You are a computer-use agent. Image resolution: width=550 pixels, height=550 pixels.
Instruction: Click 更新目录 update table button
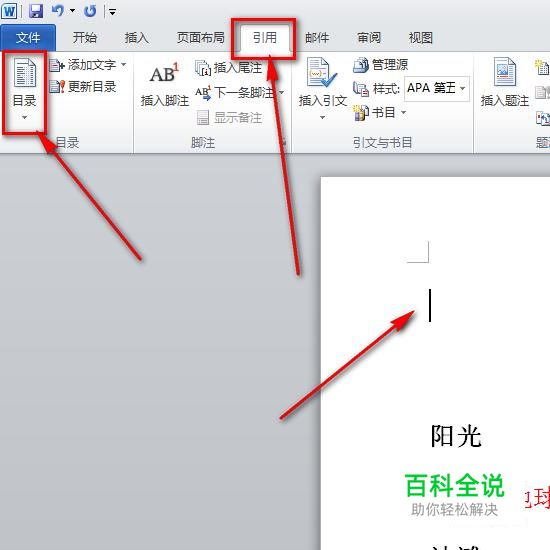(83, 87)
